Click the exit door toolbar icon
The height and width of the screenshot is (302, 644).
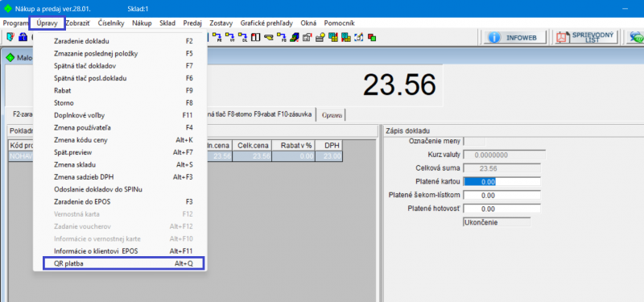[10, 36]
